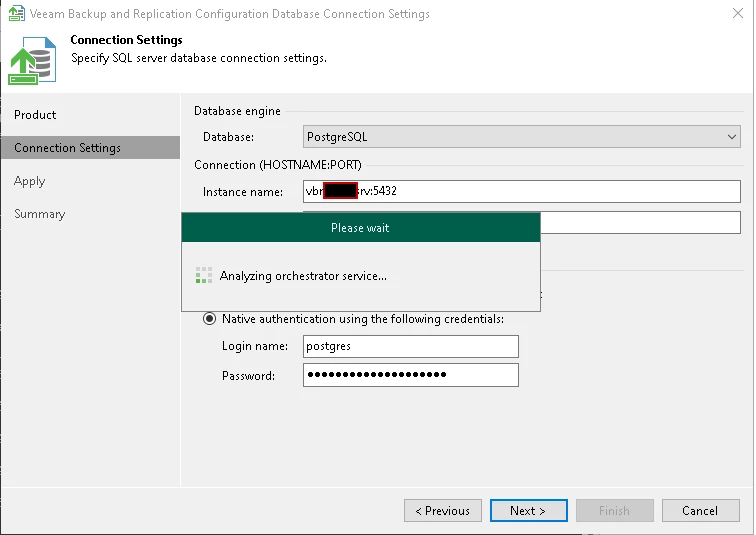Viewport: 756px width, 535px height.
Task: Click the 'Analyzing orchestrator service...' text
Action: coord(303,276)
